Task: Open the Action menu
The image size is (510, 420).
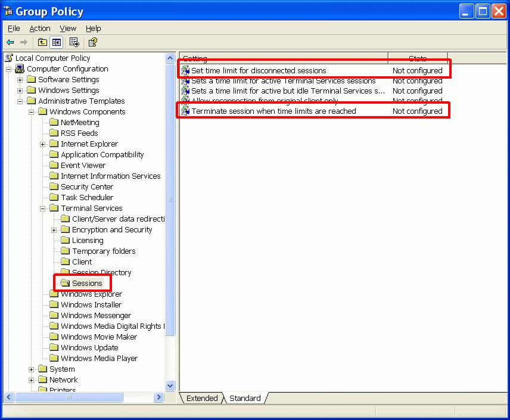Action: coord(40,29)
